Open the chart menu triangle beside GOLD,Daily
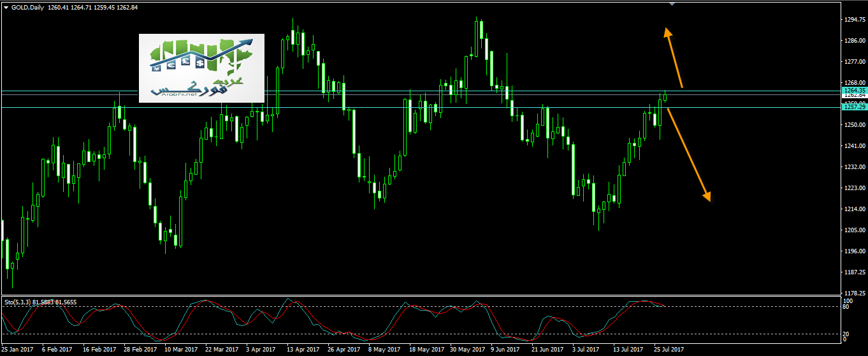The image size is (868, 356). click(x=6, y=7)
